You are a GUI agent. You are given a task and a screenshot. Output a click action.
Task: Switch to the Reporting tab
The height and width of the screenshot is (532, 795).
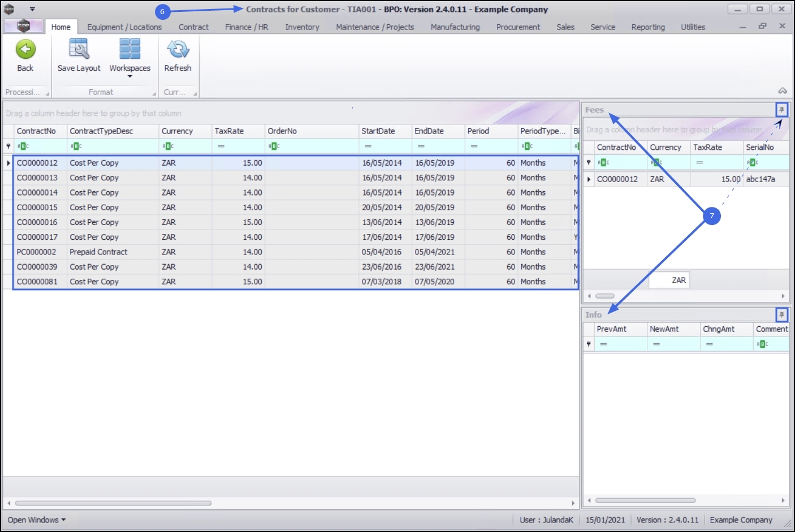[x=648, y=27]
